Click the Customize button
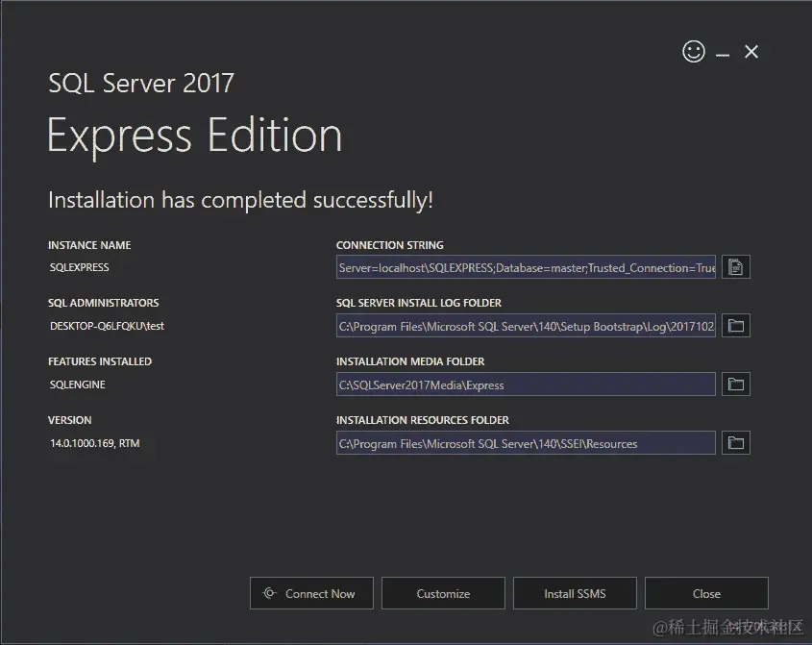The width and height of the screenshot is (812, 645). click(443, 593)
